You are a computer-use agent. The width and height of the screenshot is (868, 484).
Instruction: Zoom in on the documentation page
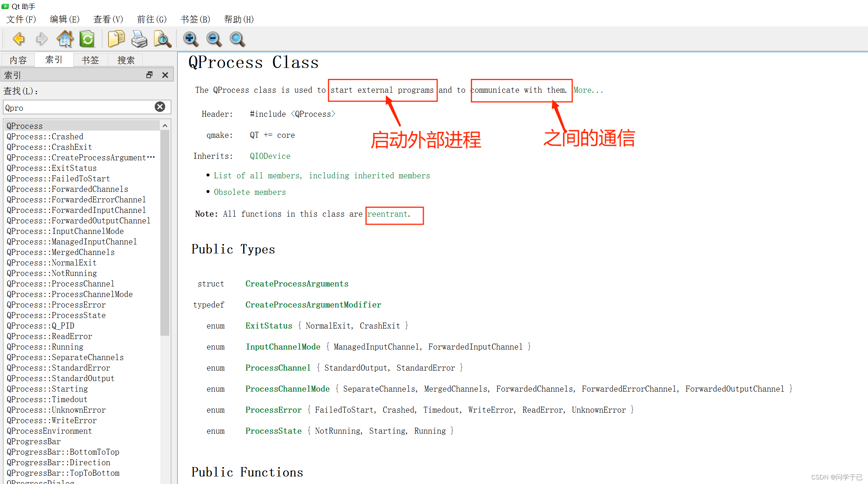[x=191, y=39]
